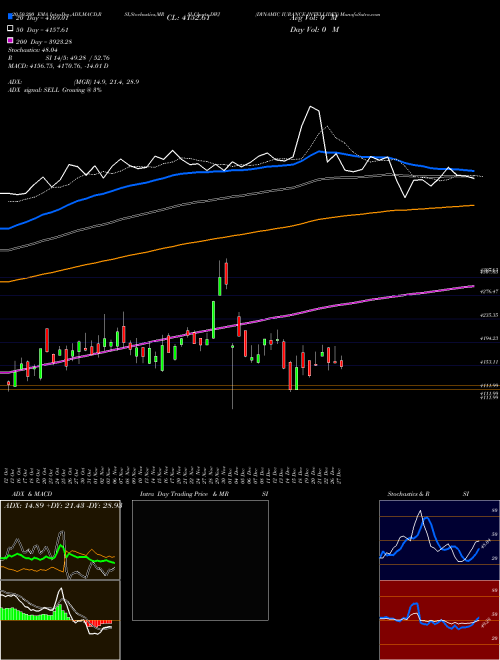Click the 4235.35 price axis label

pos(489,315)
